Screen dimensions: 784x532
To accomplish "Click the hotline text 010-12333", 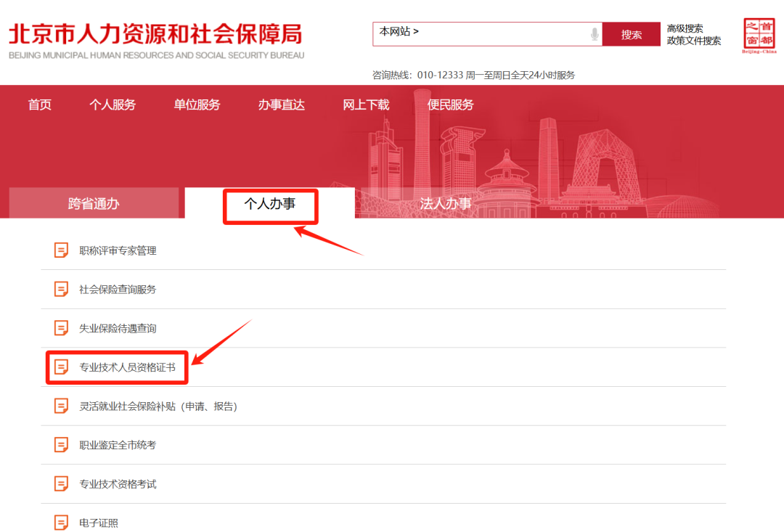I will [440, 75].
